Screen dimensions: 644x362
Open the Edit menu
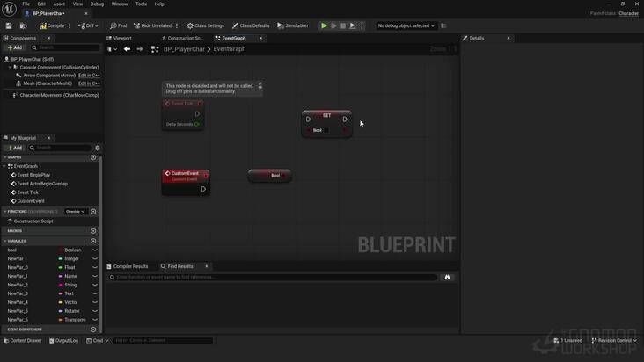click(41, 4)
